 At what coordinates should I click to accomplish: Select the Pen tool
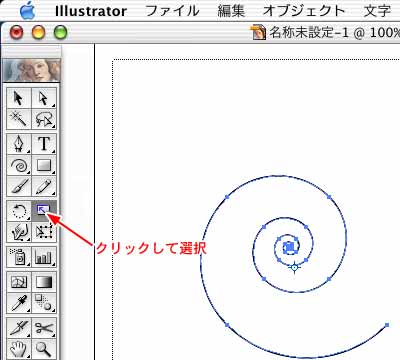coord(19,144)
